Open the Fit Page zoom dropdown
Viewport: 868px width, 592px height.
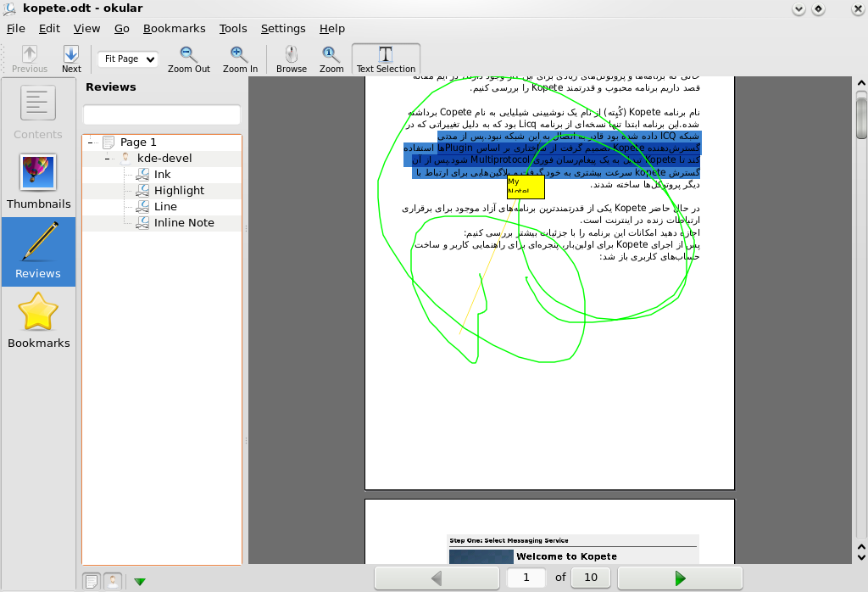click(x=128, y=59)
